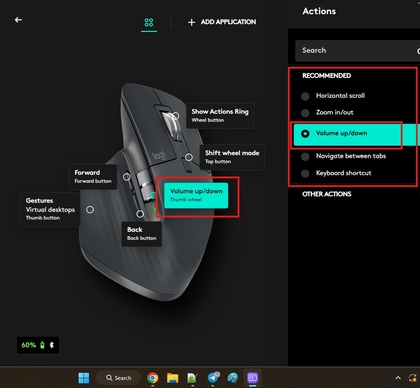The height and width of the screenshot is (388, 420).
Task: Click the RECOMMENDED section header
Action: click(x=327, y=76)
